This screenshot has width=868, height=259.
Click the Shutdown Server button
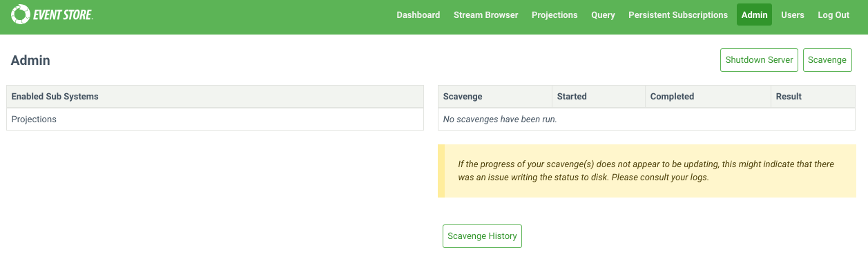coord(759,60)
